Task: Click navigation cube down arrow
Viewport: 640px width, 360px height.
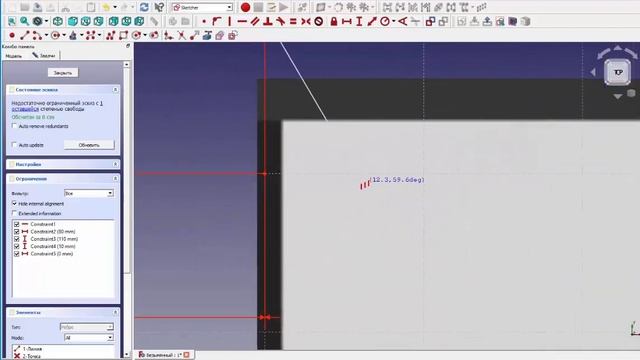Action: click(618, 96)
